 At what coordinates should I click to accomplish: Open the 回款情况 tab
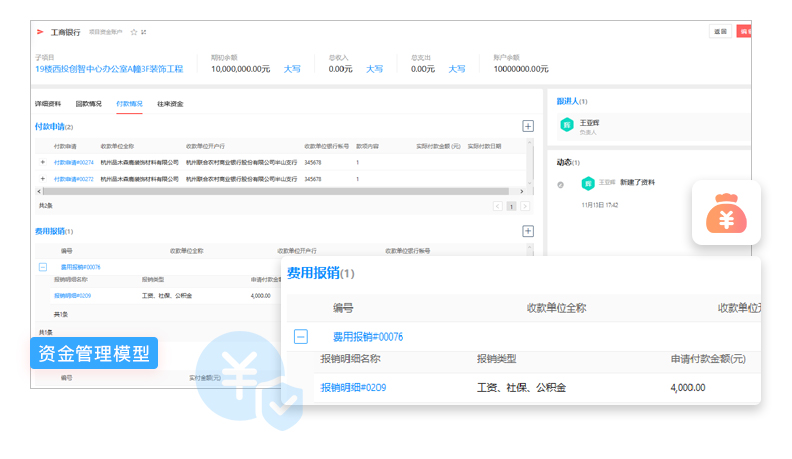click(88, 104)
